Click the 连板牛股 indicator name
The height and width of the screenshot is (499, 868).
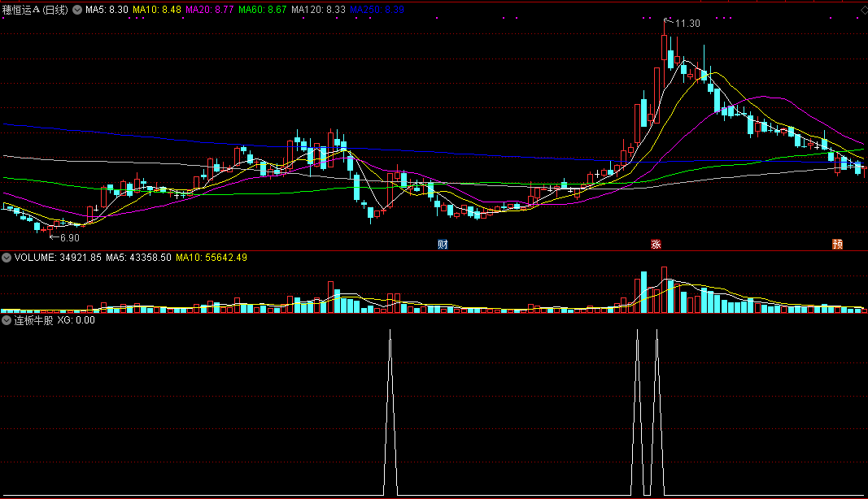(x=33, y=320)
